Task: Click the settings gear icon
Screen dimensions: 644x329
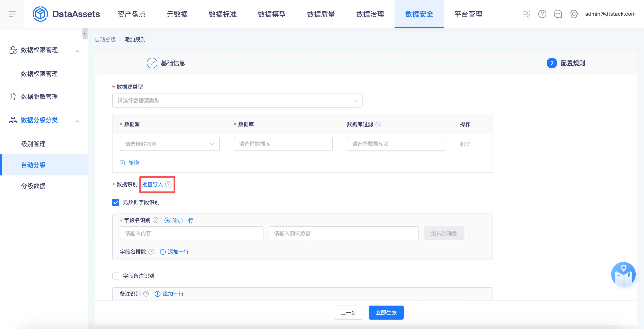Action: coord(573,14)
